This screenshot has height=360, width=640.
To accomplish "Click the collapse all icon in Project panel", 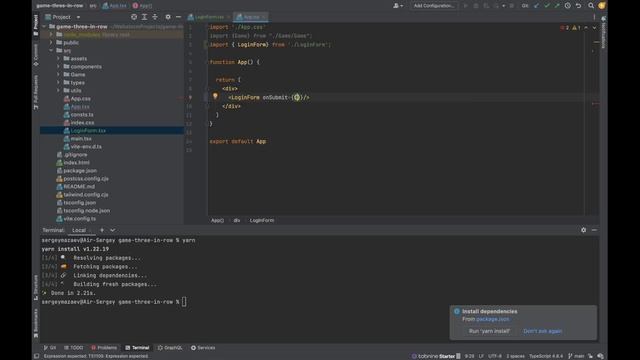I will coord(155,17).
